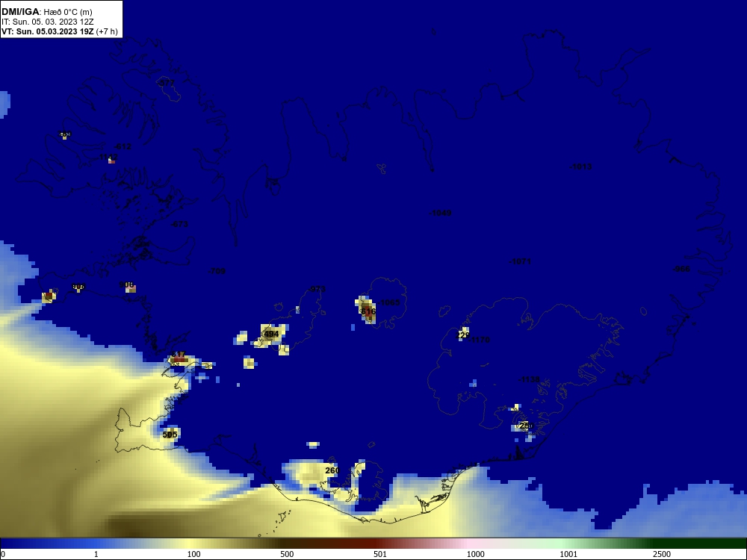Click the -973 map value

pyautogui.click(x=317, y=289)
